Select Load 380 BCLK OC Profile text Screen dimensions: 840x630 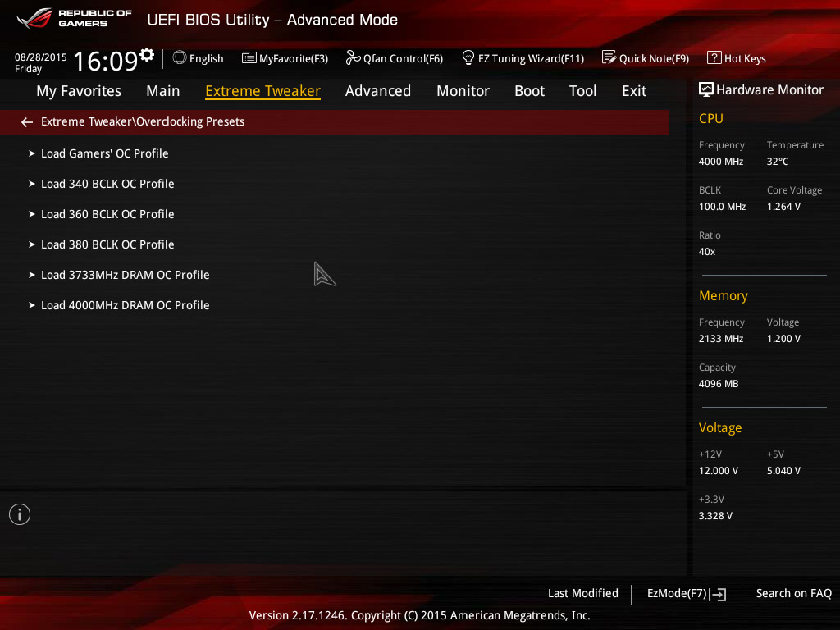107,244
